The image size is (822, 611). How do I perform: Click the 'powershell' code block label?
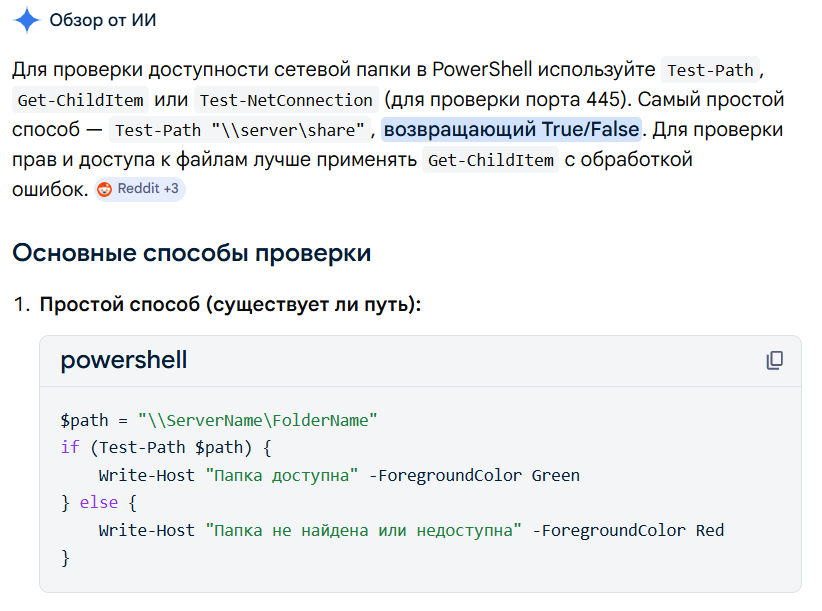[124, 360]
